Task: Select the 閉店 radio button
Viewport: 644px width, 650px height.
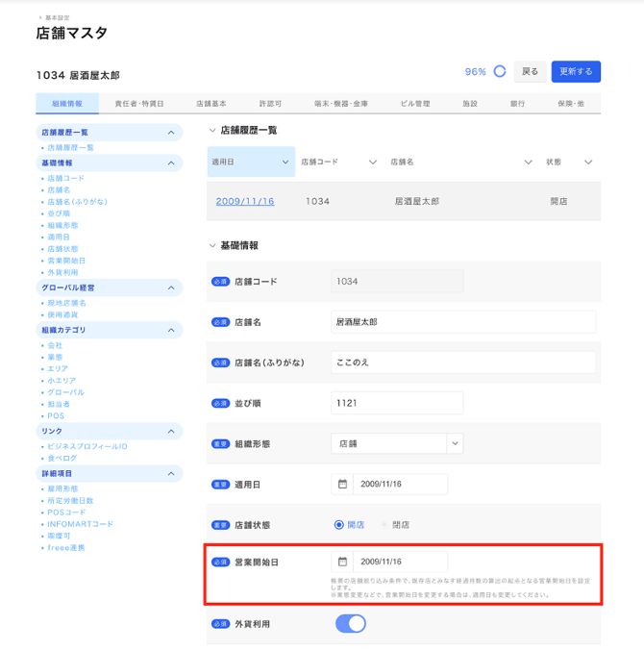Action: pos(384,525)
